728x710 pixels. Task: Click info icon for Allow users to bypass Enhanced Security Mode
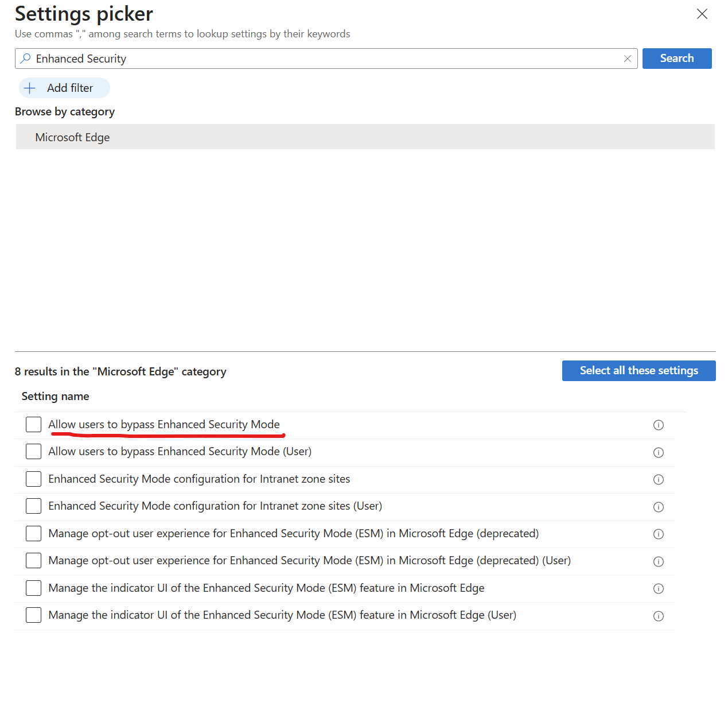point(658,425)
